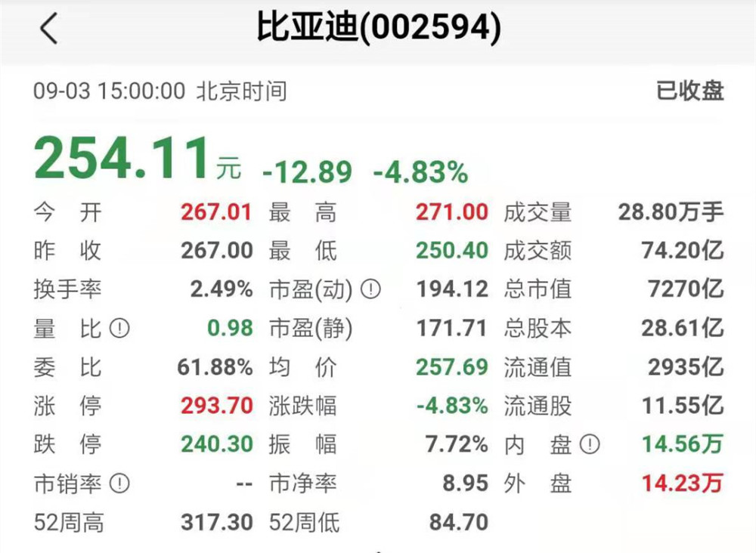
Task: Click the 已收盘 market status
Action: click(690, 91)
